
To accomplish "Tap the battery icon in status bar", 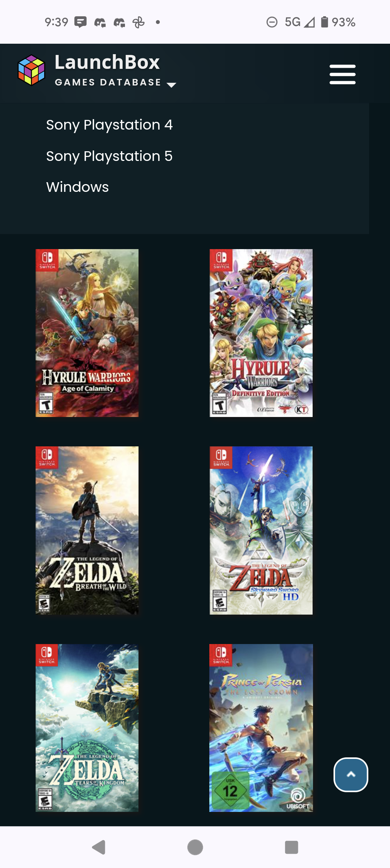I will point(325,22).
